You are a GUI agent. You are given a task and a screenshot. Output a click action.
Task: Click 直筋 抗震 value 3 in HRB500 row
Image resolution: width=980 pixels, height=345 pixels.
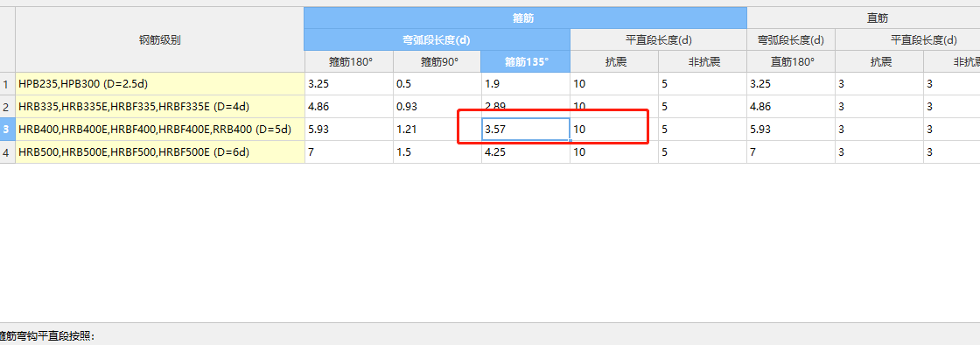[879, 151]
